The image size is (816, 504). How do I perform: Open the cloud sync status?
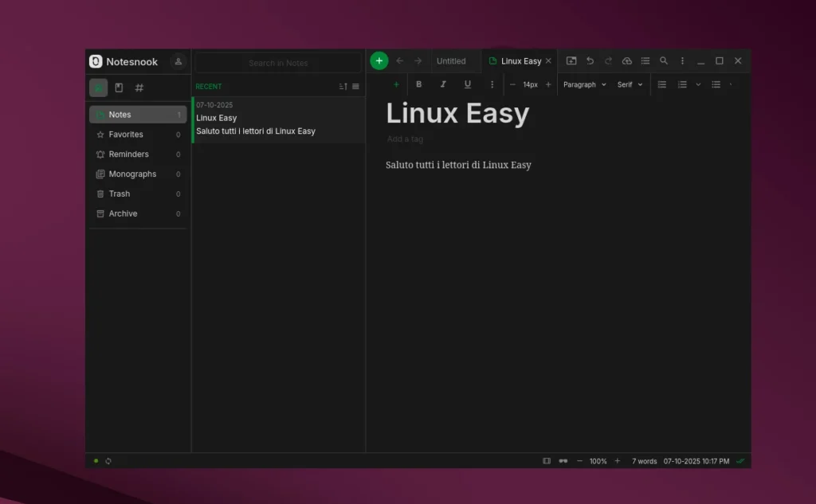tap(626, 61)
